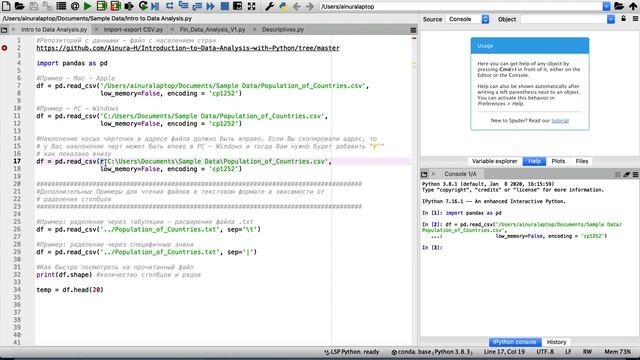Viewport: 640px width, 360px height.
Task: Close the Descriptives.py tab
Action: (x=255, y=30)
